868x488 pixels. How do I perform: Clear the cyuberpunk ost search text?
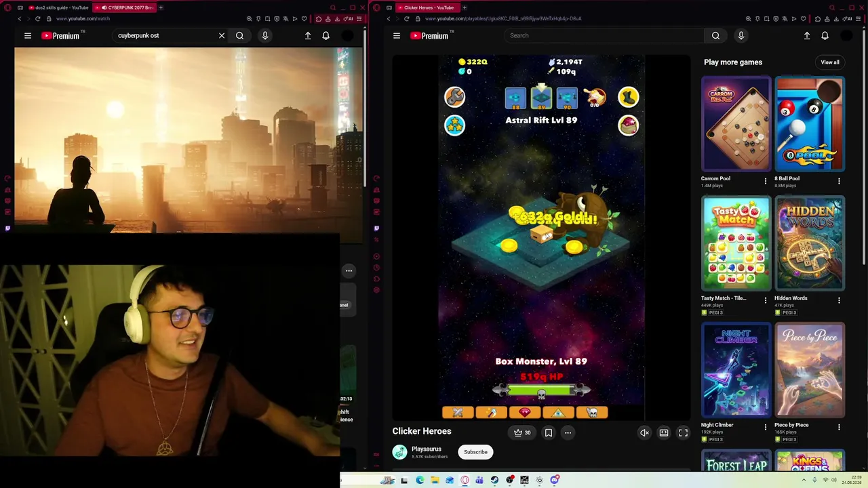click(x=221, y=36)
